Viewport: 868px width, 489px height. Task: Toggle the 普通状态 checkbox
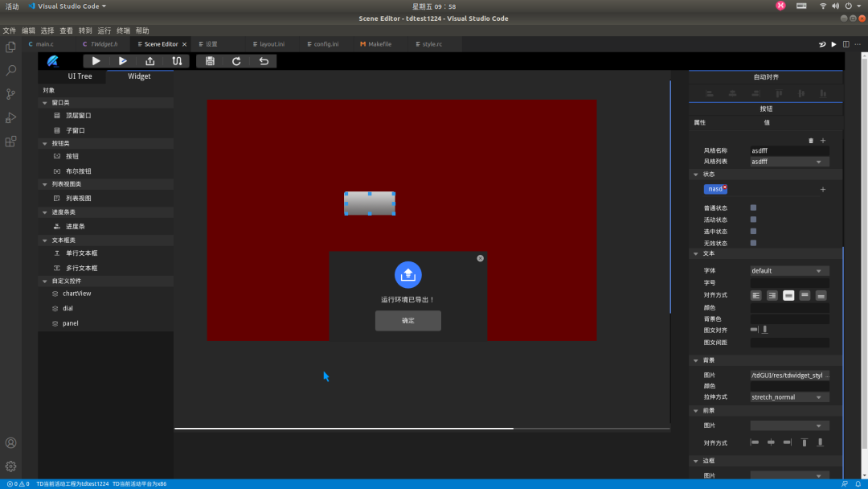(x=753, y=208)
